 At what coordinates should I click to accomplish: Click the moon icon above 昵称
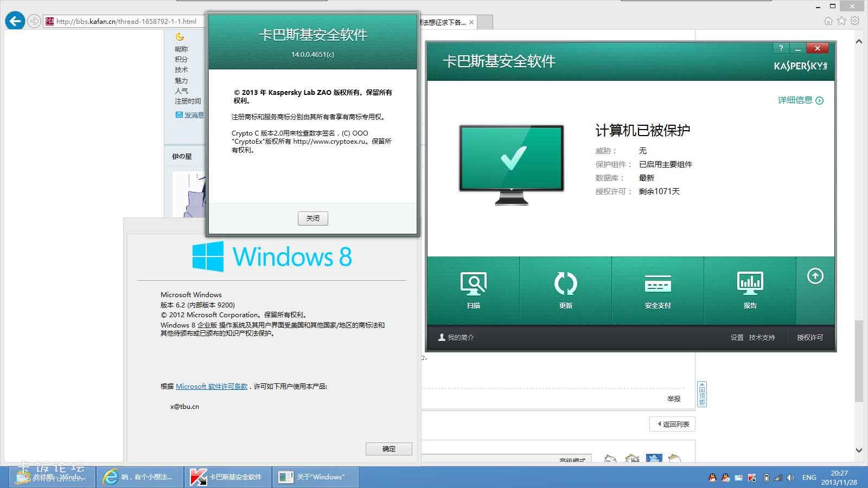point(180,37)
